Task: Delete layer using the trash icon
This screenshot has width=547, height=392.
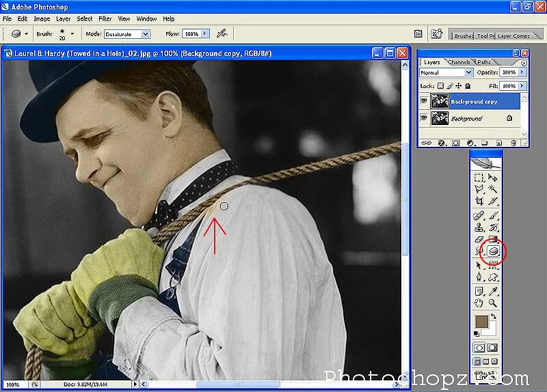Action: click(x=513, y=143)
